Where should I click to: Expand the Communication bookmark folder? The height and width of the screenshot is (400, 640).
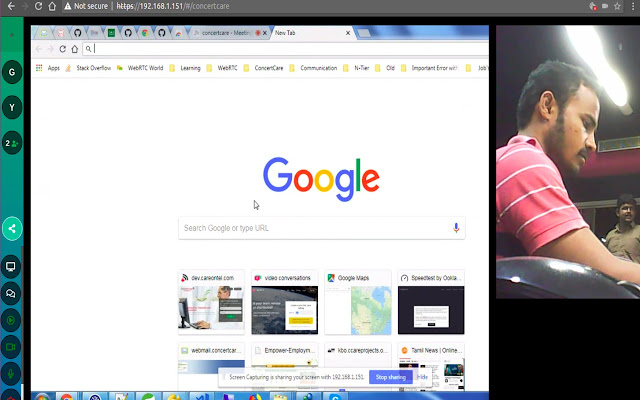[313, 68]
